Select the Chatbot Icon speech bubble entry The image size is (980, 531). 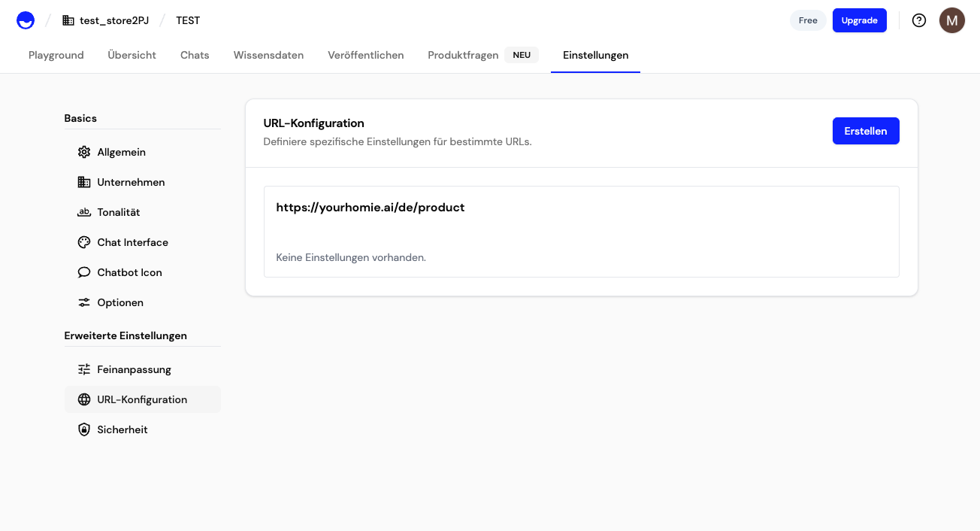pyautogui.click(x=84, y=272)
